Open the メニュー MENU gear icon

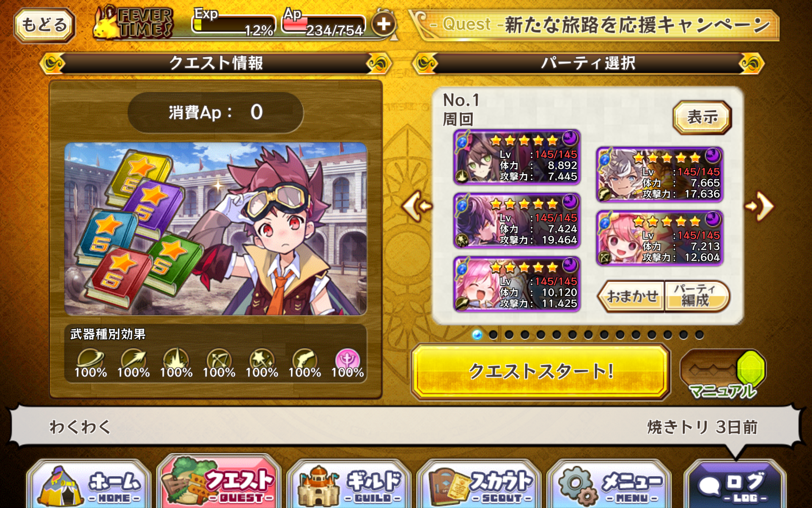tap(608, 485)
